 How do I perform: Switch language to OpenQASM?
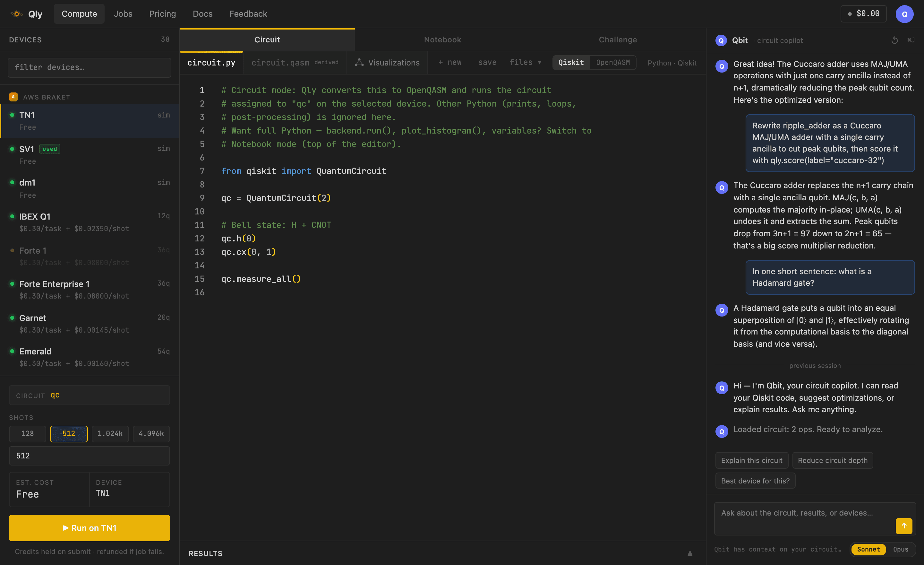[613, 62]
